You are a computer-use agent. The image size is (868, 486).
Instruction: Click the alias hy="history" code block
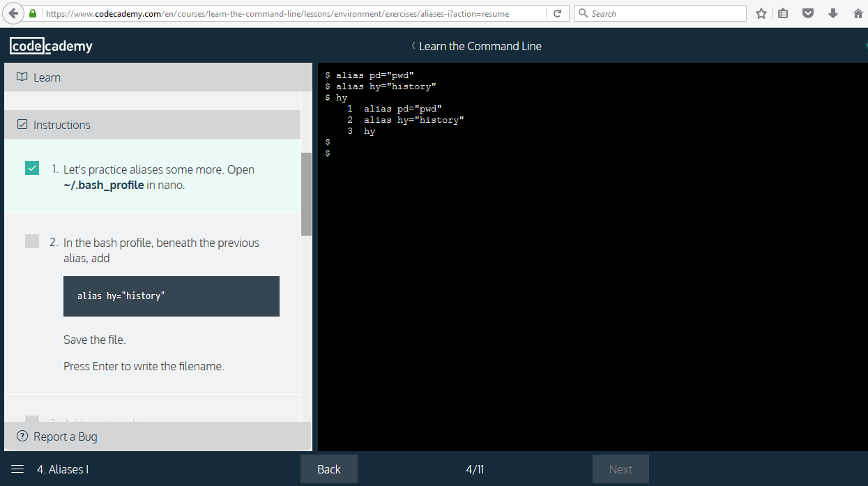coord(172,296)
